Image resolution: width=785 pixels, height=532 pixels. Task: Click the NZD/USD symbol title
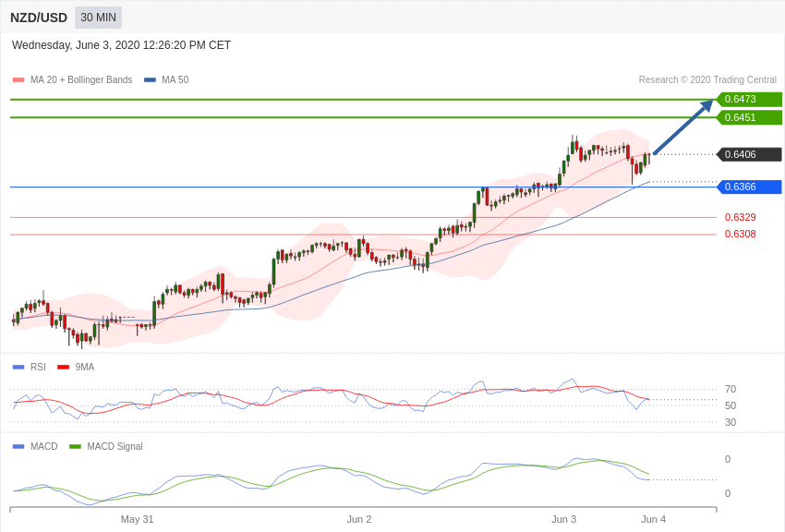(x=39, y=18)
